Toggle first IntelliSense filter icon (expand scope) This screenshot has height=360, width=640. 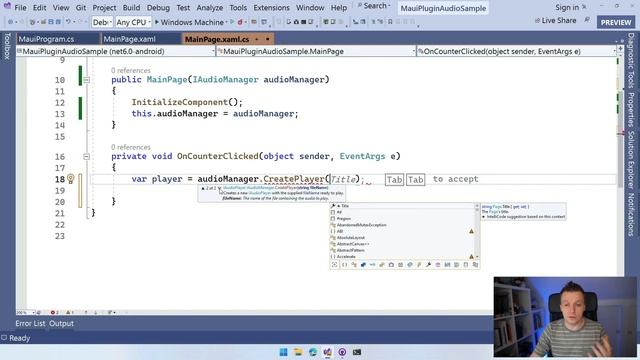[x=334, y=265]
